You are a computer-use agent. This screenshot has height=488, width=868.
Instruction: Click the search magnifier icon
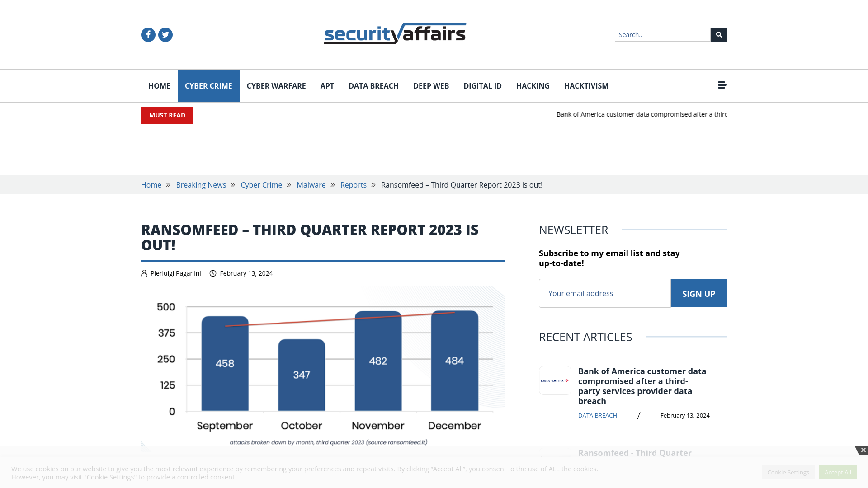pos(718,34)
